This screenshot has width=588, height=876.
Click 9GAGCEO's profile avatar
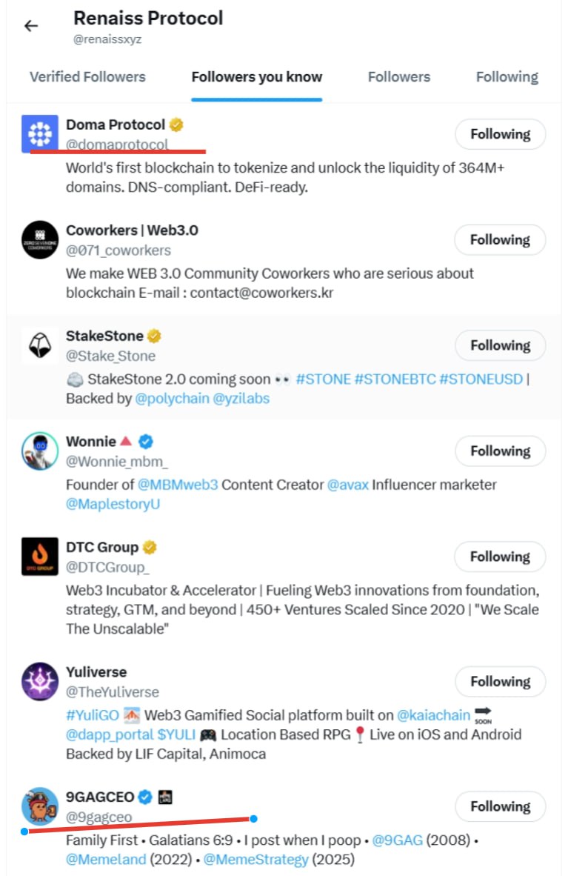click(x=40, y=806)
